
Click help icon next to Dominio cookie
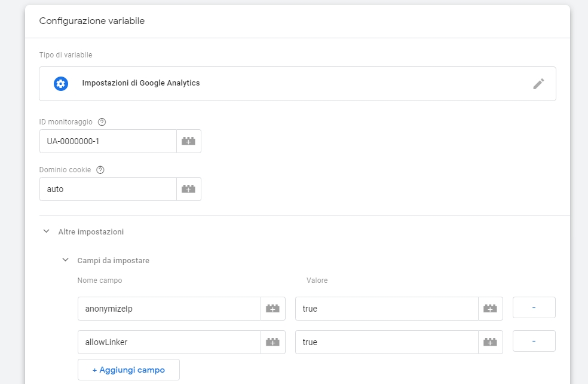tap(100, 170)
